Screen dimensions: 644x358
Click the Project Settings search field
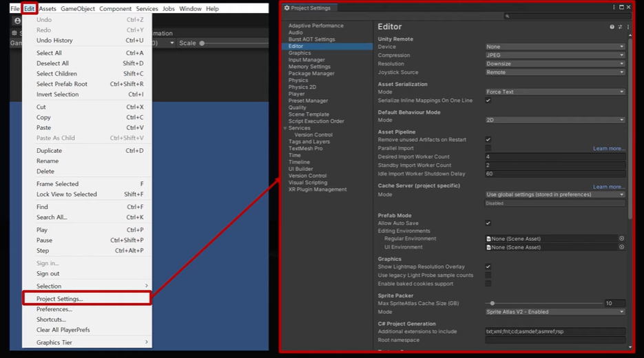point(567,16)
